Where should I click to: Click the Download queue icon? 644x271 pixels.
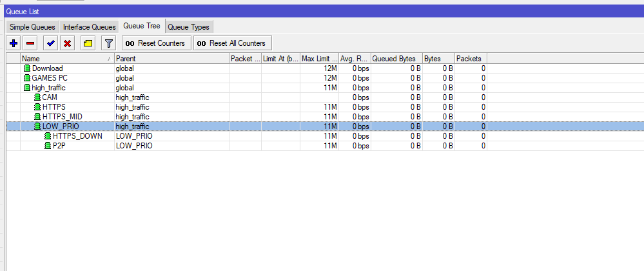point(27,68)
